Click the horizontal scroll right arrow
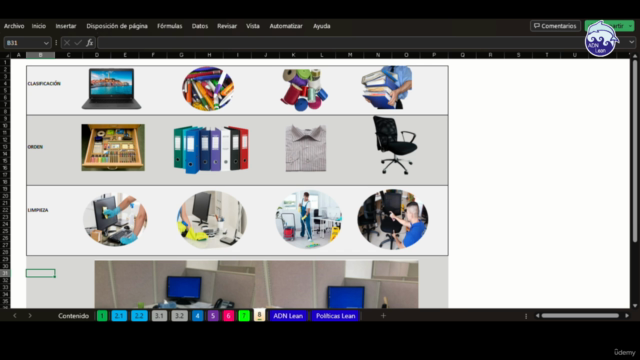Screen dimensions: 640x360 [627, 316]
